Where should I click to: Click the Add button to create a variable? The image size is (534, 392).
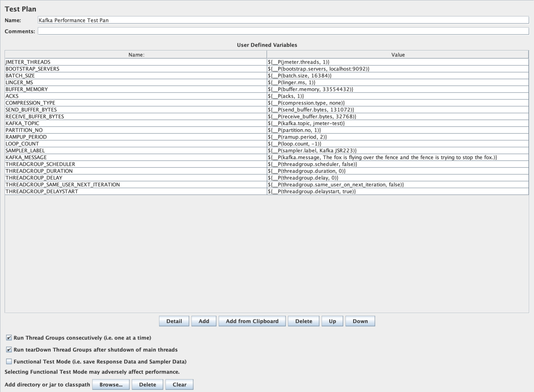point(204,321)
